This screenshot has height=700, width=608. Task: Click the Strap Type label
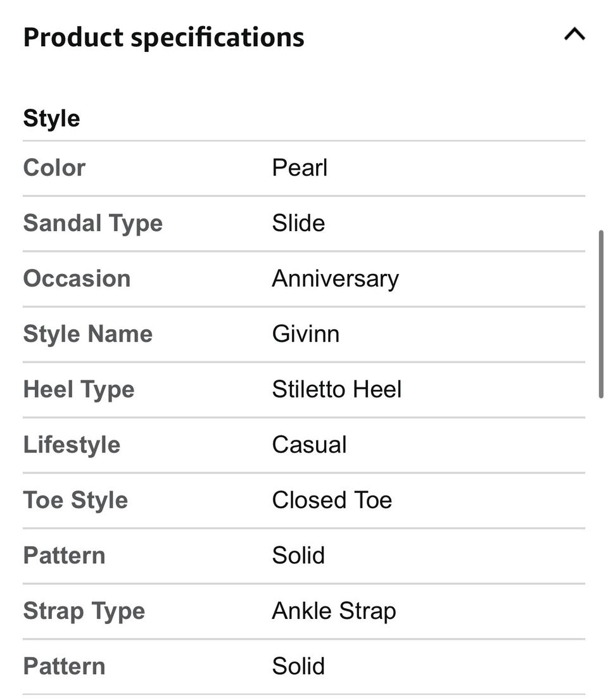click(84, 611)
